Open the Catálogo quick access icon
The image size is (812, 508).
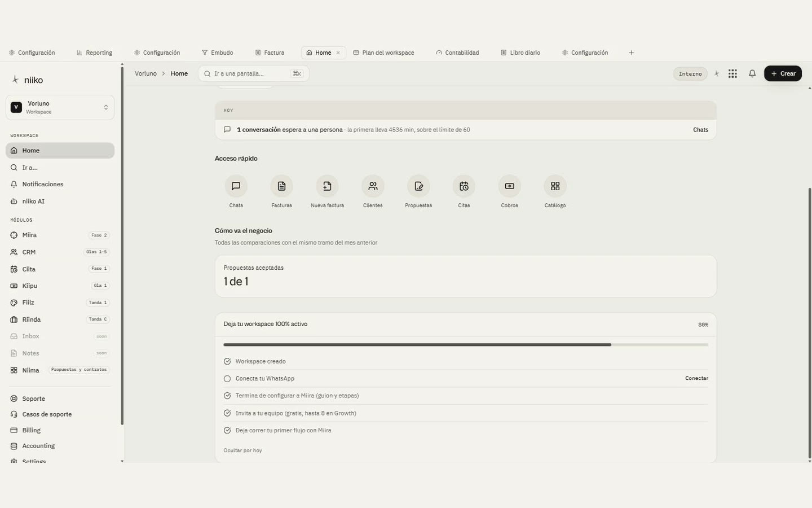(x=555, y=186)
